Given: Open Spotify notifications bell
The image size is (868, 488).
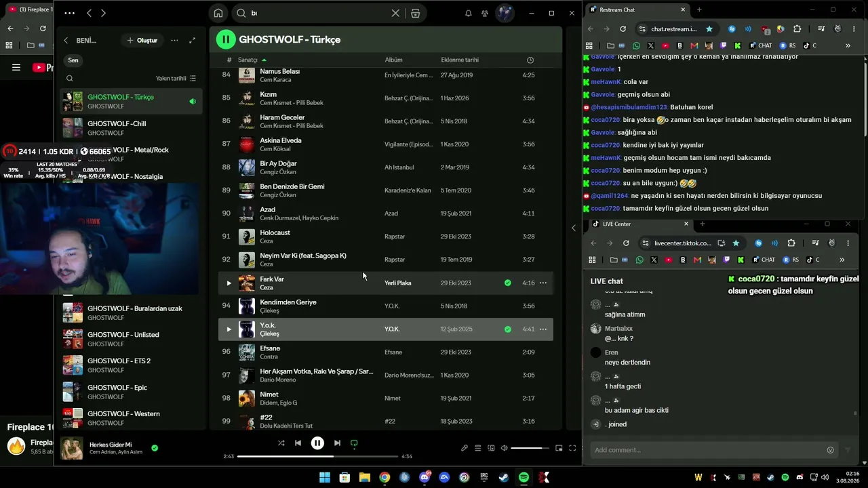Looking at the screenshot, I should coord(468,13).
